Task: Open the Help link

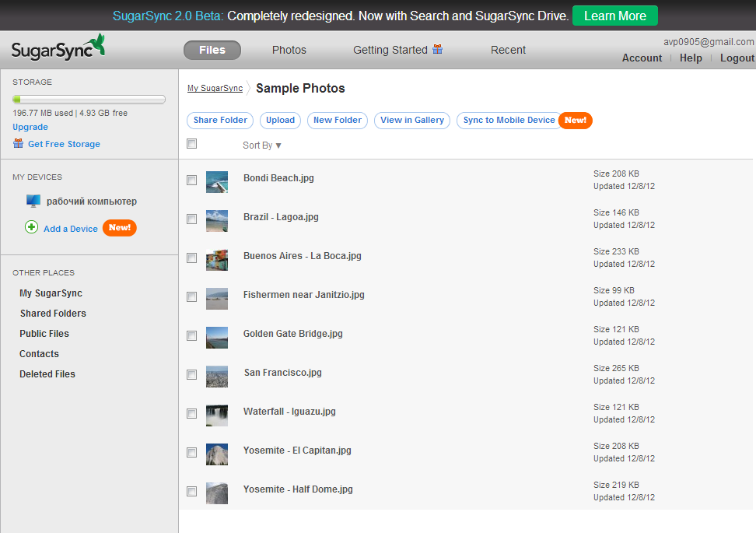Action: click(691, 58)
